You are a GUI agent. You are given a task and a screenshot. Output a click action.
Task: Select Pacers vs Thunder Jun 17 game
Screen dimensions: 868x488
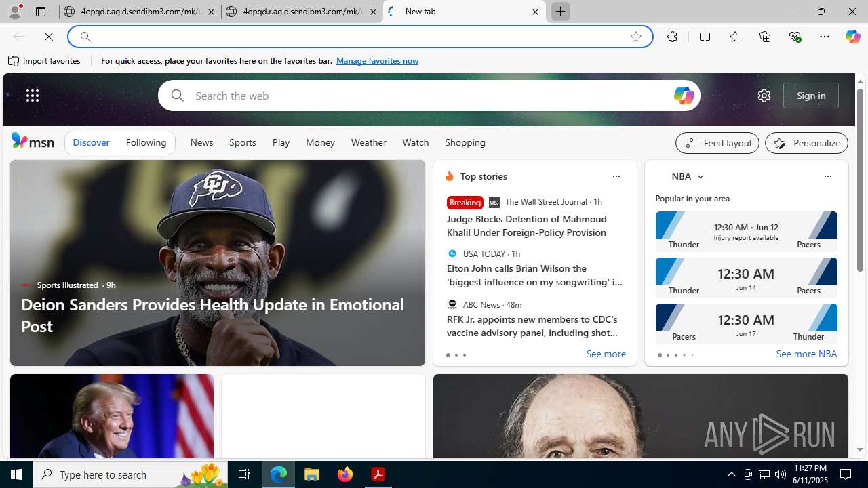coord(746,324)
